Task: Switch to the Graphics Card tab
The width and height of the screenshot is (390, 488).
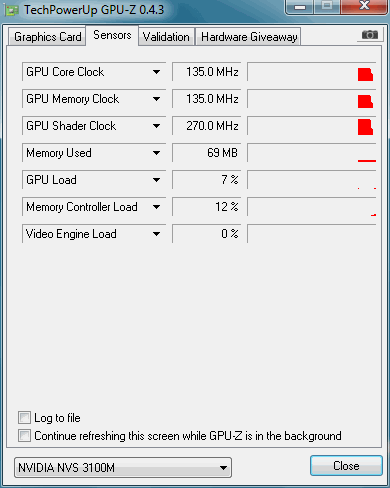Action: click(x=47, y=37)
